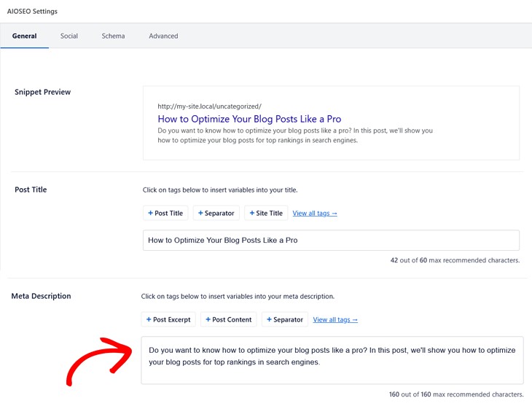Switch to the General tab
This screenshot has height=409, width=532.
[24, 36]
